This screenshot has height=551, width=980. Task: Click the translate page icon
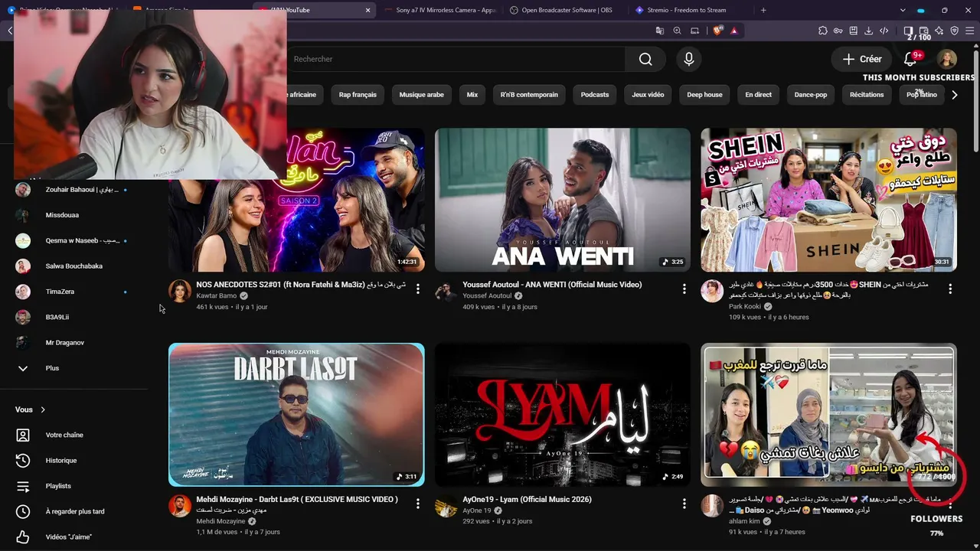(659, 31)
